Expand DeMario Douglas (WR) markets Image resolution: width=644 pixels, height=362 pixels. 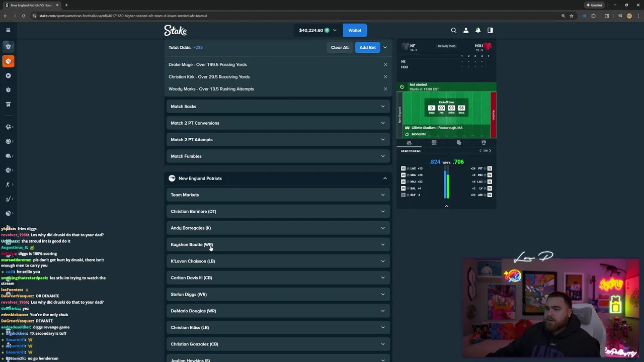tap(278, 311)
